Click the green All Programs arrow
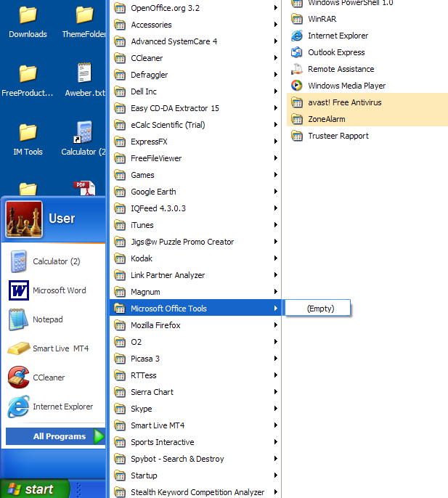 click(99, 436)
